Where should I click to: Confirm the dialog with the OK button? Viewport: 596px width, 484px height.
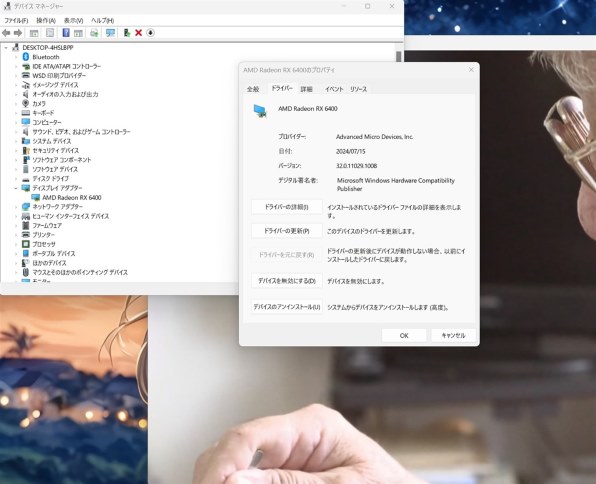click(404, 335)
